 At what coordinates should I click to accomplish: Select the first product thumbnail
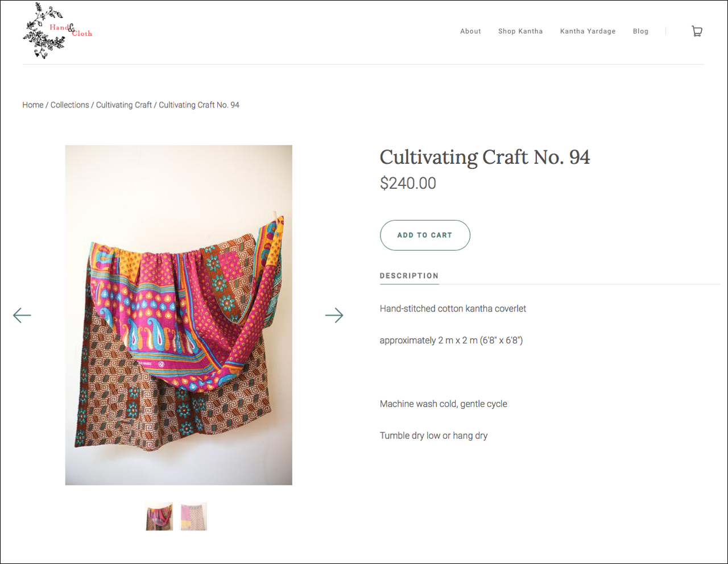(x=159, y=516)
